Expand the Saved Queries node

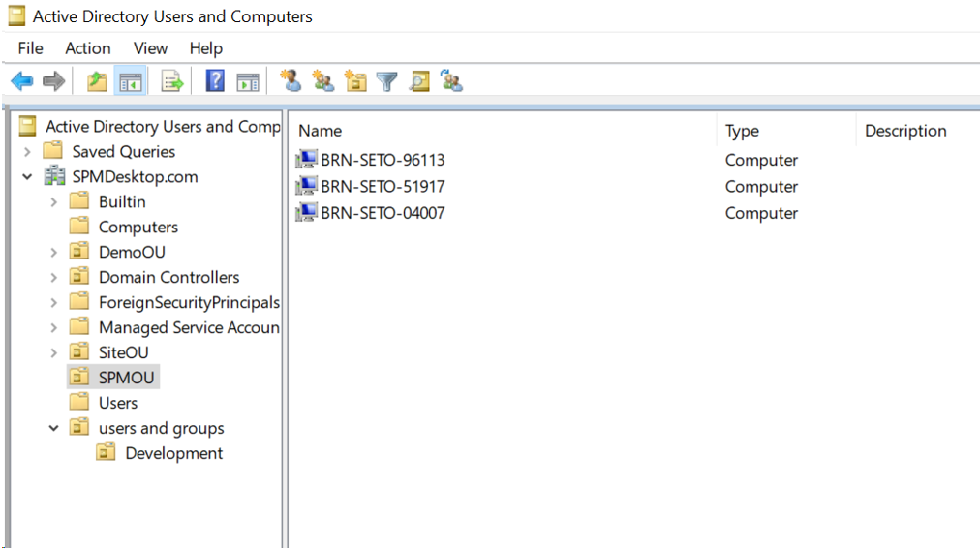pyautogui.click(x=27, y=151)
